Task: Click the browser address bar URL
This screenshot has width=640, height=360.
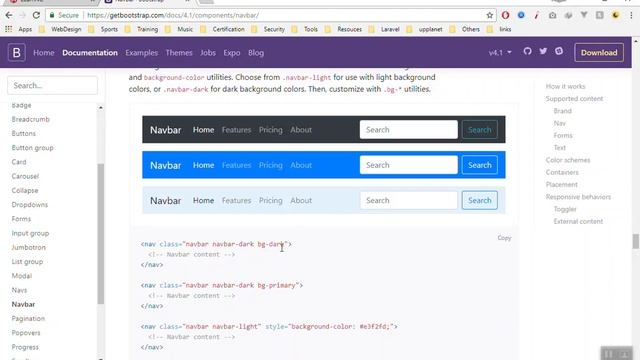Action: (173, 16)
